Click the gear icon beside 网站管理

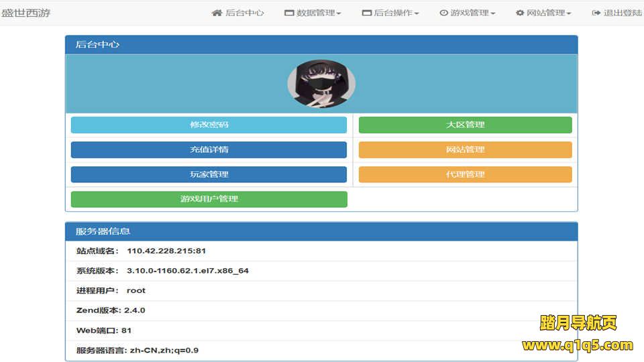coord(520,13)
